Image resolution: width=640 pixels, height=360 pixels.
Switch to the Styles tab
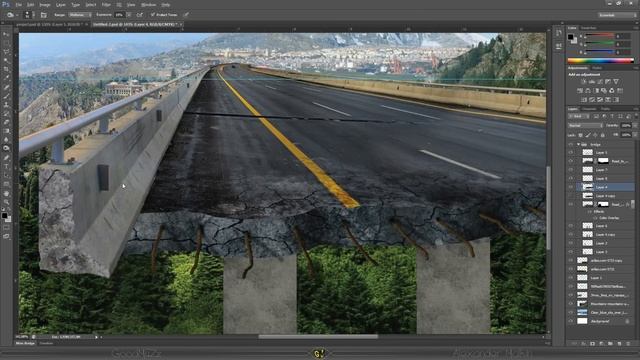coord(597,68)
